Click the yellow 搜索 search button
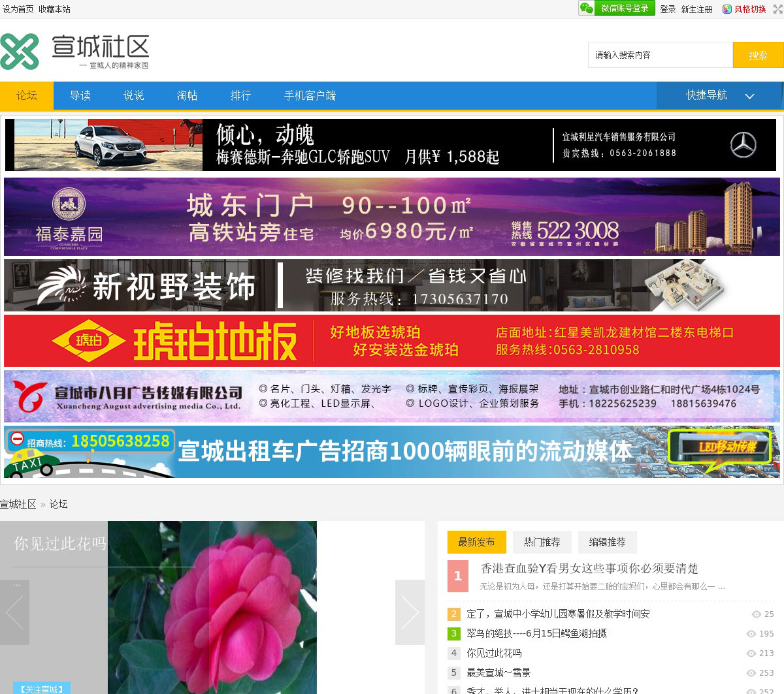The width and height of the screenshot is (784, 694). point(758,55)
